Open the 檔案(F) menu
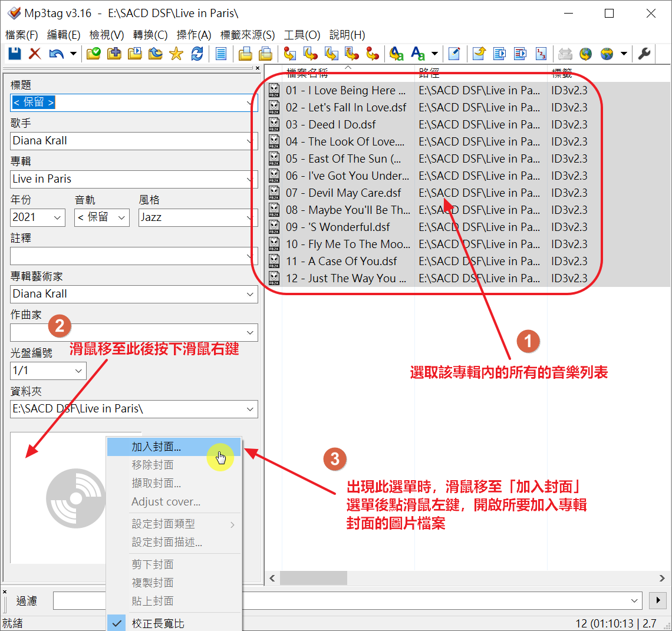 point(21,35)
